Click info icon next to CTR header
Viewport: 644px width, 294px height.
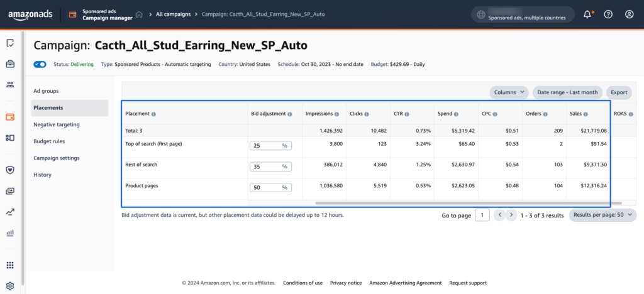pos(407,114)
